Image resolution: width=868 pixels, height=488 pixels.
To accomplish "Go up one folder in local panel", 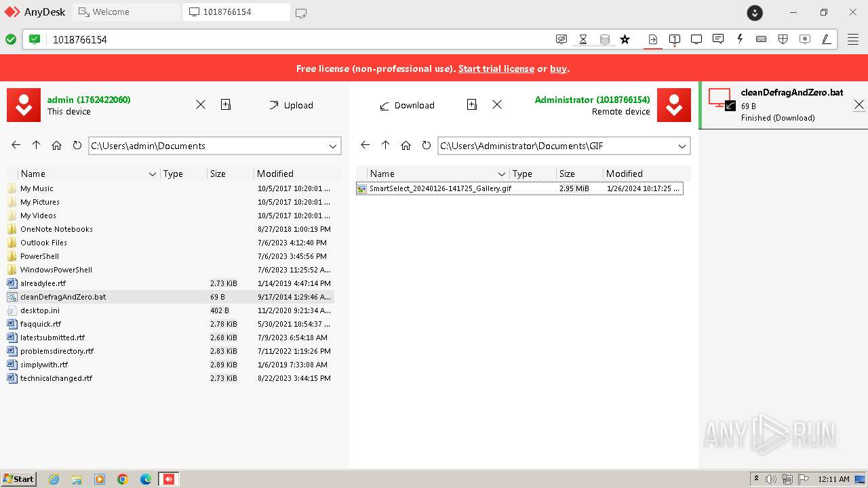I will click(x=37, y=145).
